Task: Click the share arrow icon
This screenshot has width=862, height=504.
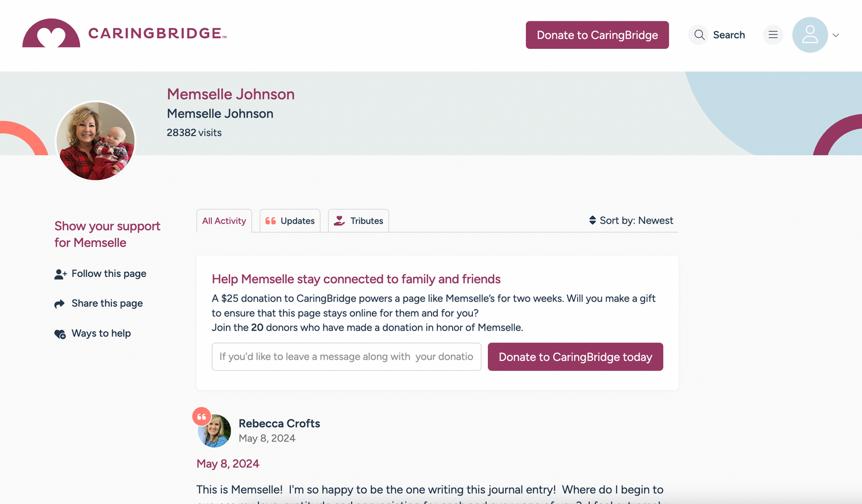Action: (x=60, y=304)
